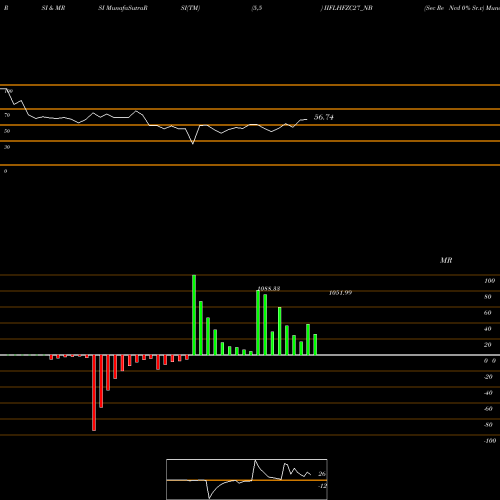
Task: Click the mini chart value label 26
Action: pos(322,474)
